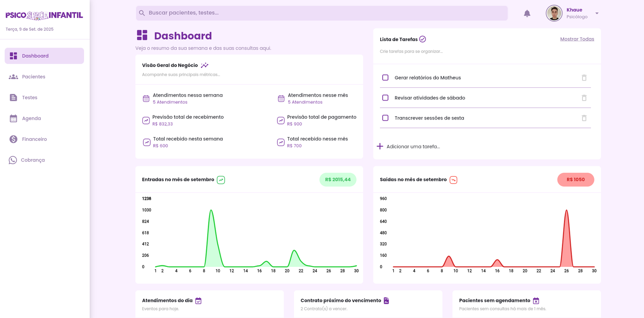Screen dimensions: 644x318
Task: Expand the Khaue user profile dropdown arrow
Action: pyautogui.click(x=597, y=13)
